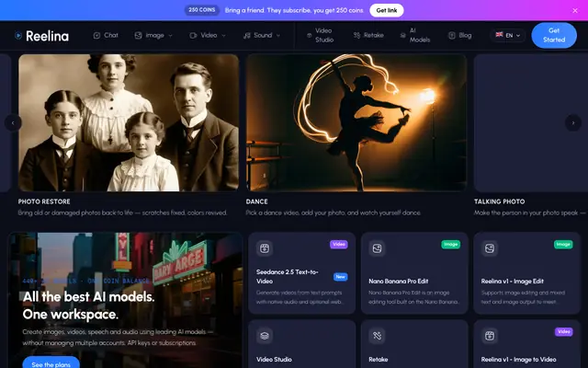Click the See the plans button

pos(51,364)
